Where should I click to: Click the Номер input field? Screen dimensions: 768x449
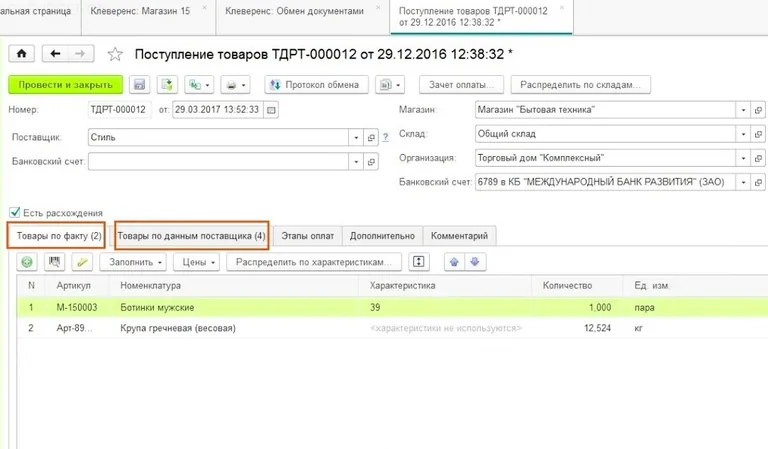pyautogui.click(x=117, y=109)
